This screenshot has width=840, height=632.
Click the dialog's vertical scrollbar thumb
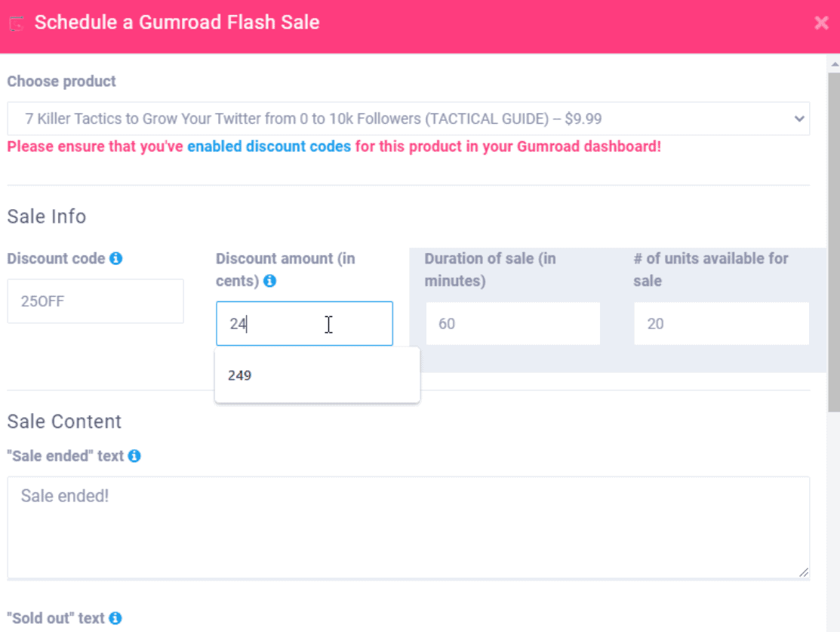833,242
